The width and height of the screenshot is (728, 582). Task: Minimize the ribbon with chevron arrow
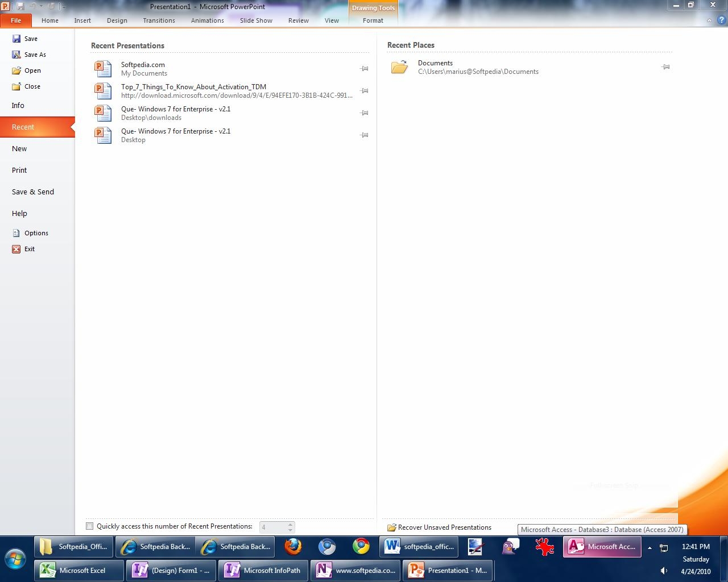[x=709, y=20]
